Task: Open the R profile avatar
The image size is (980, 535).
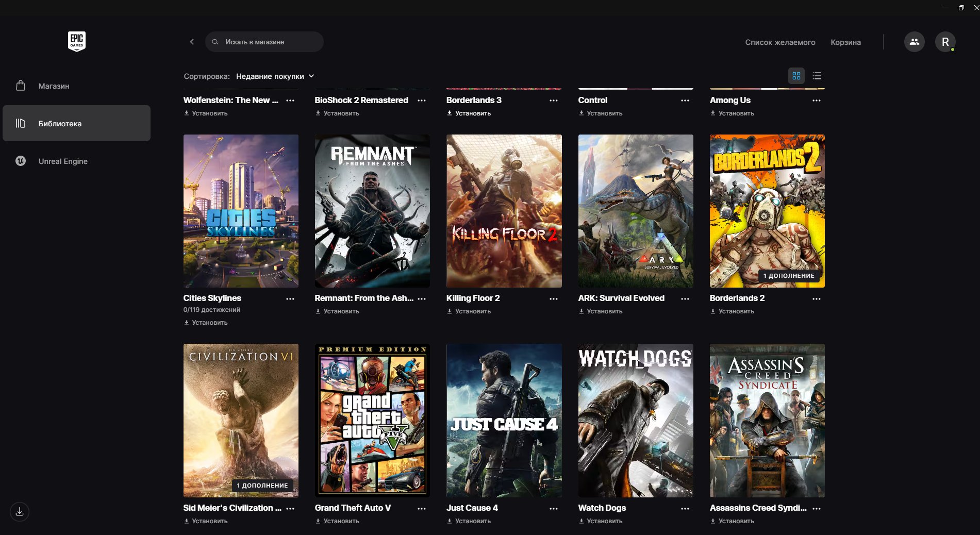Action: [x=945, y=42]
